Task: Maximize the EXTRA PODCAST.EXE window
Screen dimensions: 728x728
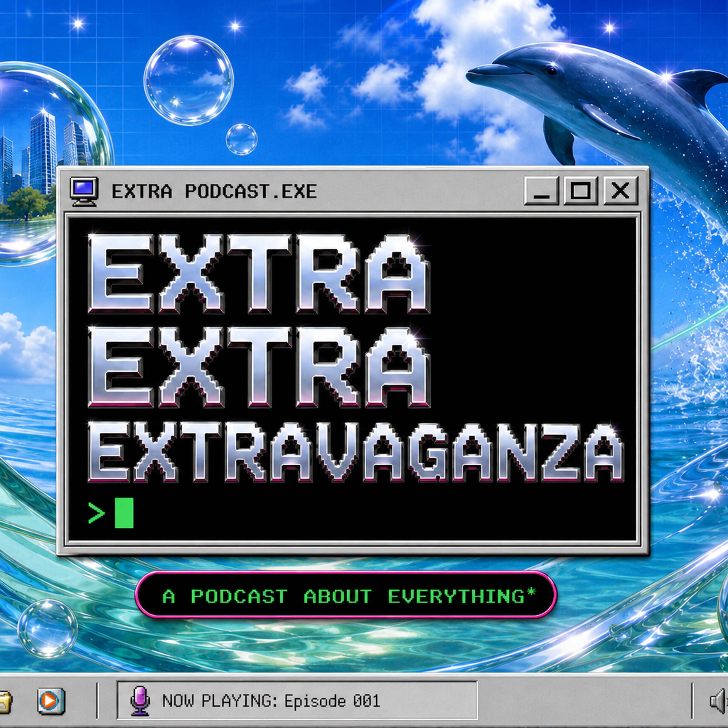Action: (581, 191)
